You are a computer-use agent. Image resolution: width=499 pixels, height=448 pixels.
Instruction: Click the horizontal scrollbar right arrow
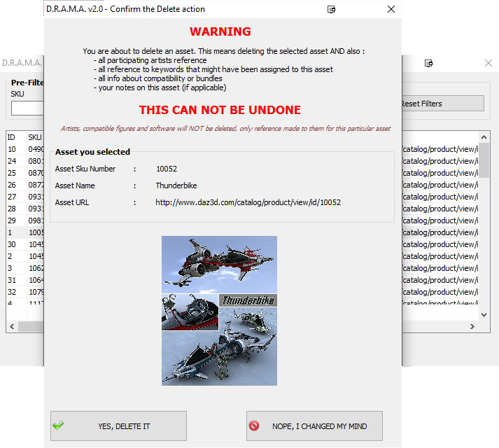(472, 326)
